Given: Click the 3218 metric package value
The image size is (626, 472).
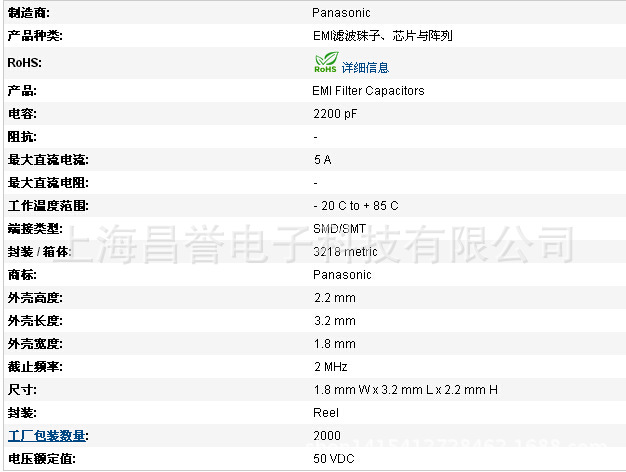Looking at the screenshot, I should (x=340, y=252).
